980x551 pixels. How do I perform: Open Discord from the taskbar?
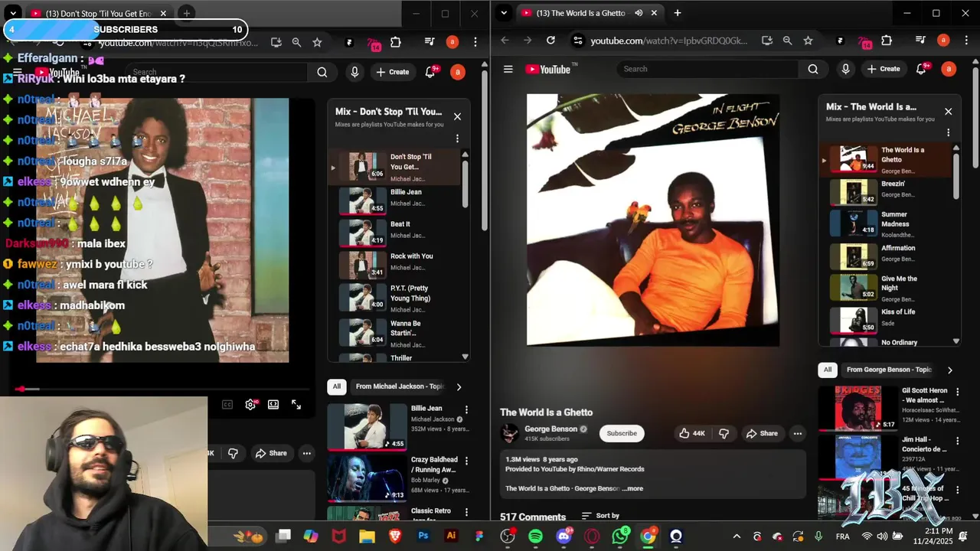(x=563, y=536)
